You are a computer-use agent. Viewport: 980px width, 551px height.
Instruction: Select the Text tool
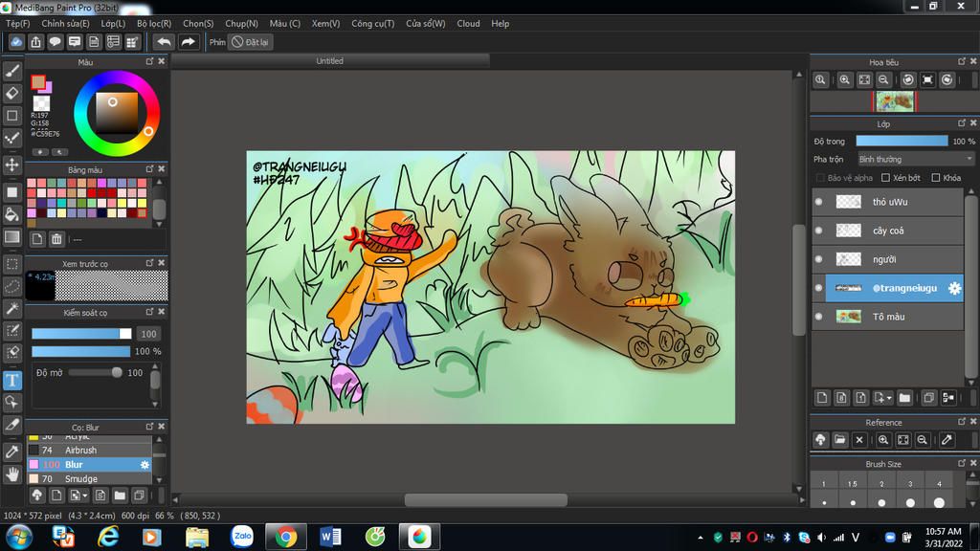click(x=11, y=380)
